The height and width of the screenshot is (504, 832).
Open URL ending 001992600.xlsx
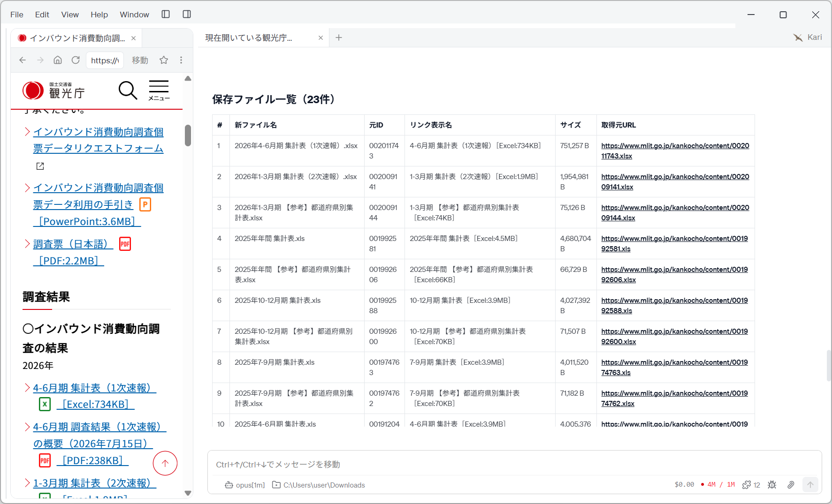coord(674,337)
